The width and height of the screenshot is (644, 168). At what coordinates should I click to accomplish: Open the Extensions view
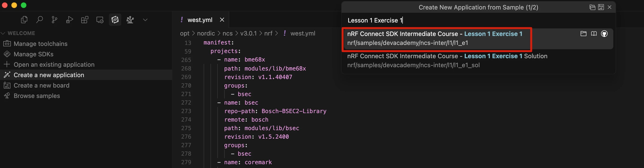85,20
